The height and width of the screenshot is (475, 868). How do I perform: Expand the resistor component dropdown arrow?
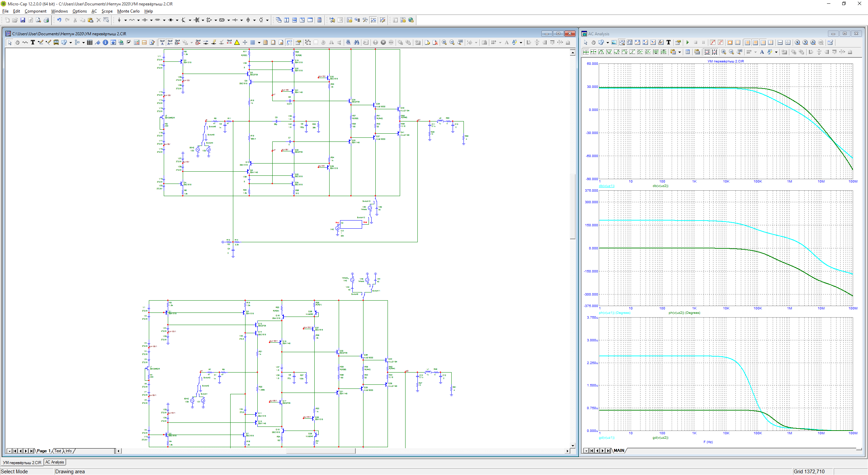point(138,20)
